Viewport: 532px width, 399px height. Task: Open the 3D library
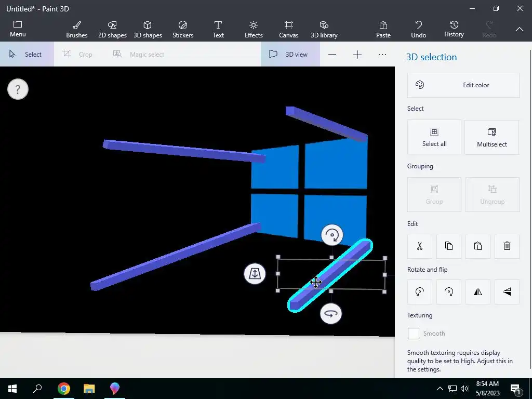tap(324, 30)
